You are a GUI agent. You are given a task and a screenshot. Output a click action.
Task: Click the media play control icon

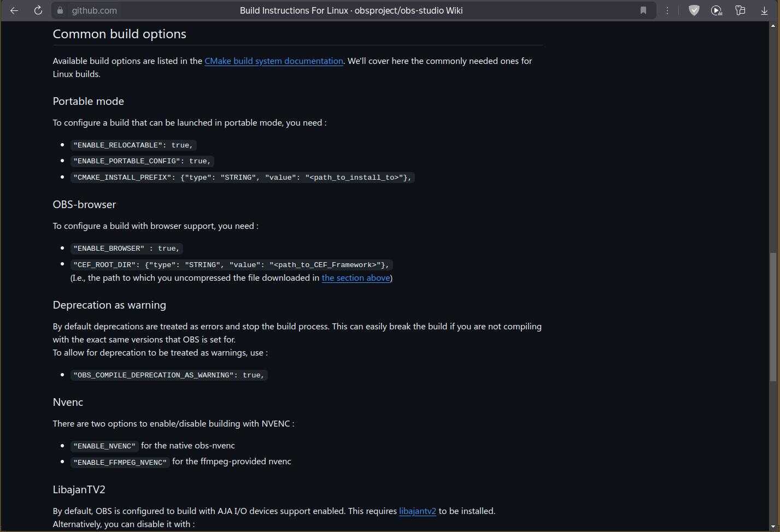tap(717, 10)
